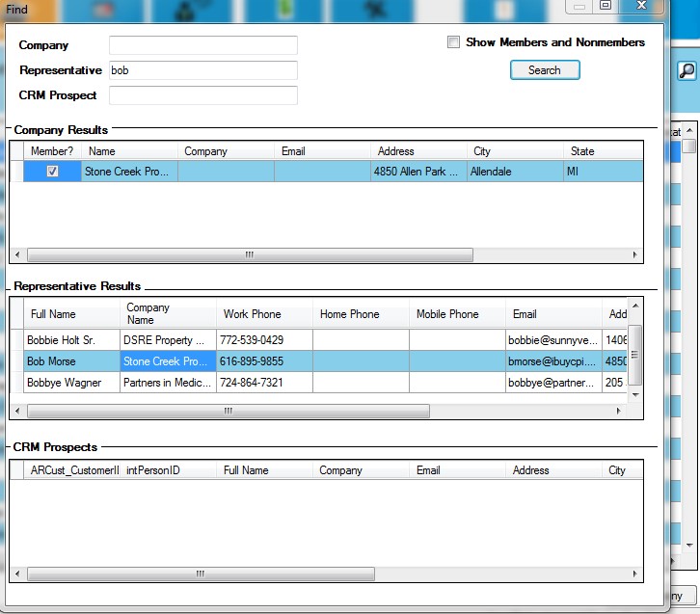Click the bmorse@ibuycpi... email cell

pyautogui.click(x=553, y=361)
